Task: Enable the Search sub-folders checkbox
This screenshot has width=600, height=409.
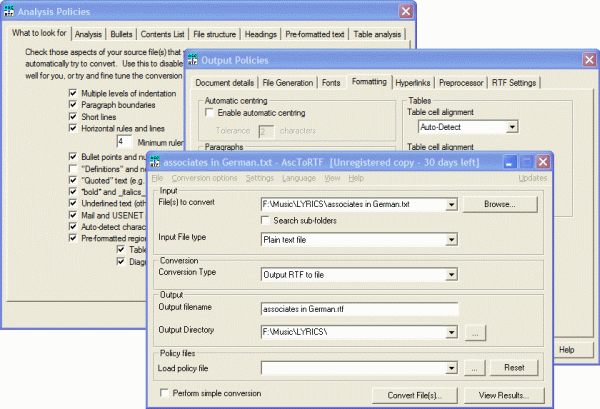Action: point(265,220)
